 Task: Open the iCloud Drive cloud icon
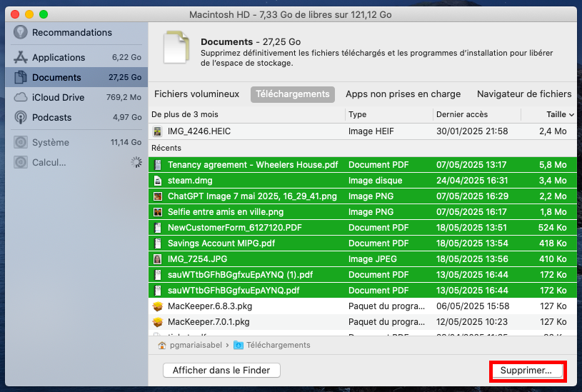[21, 97]
